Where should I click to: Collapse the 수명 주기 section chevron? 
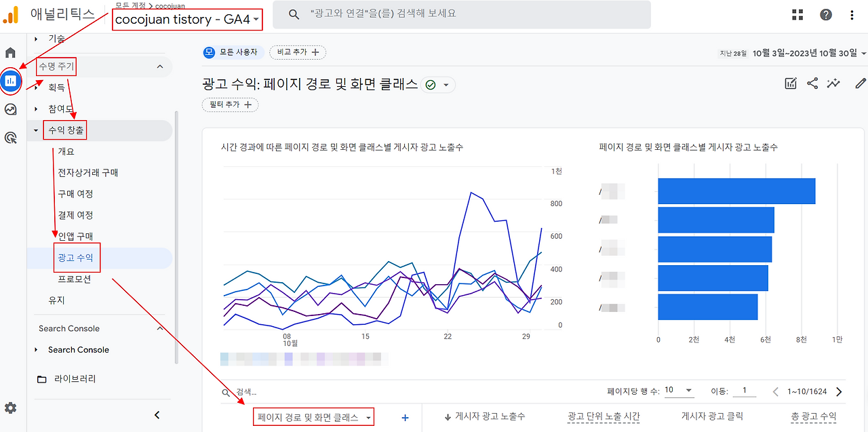(160, 66)
